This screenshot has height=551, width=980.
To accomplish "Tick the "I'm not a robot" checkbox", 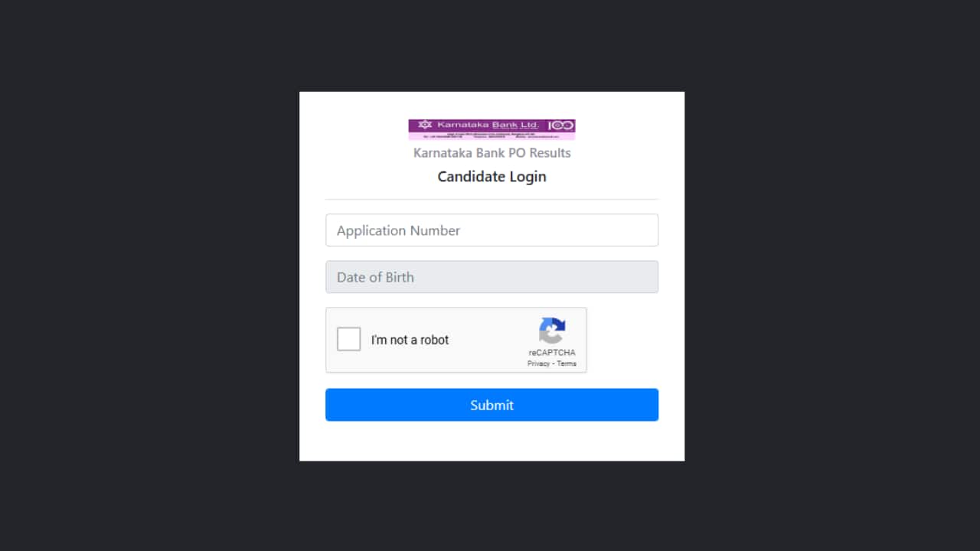I will [x=349, y=339].
